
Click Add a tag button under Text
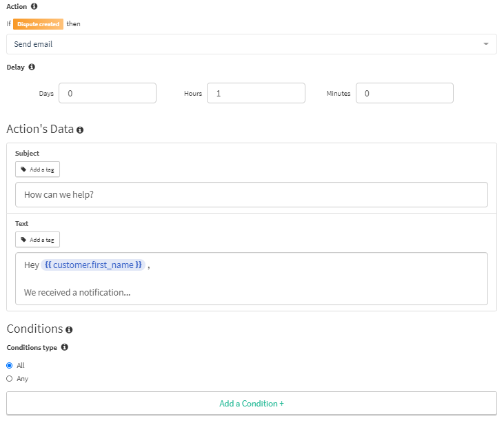coord(38,240)
